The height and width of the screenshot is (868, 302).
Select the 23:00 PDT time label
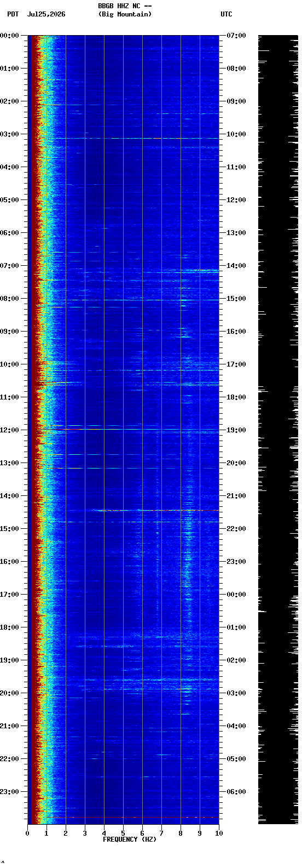(x=9, y=792)
